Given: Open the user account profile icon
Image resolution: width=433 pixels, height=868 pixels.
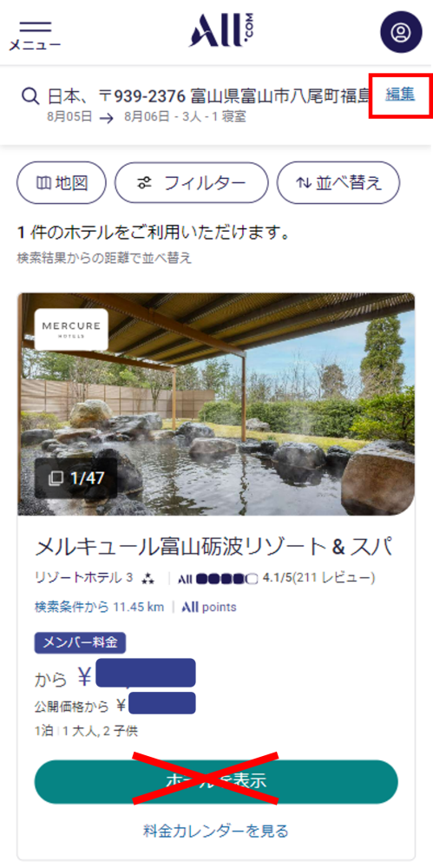Looking at the screenshot, I should pos(399,31).
